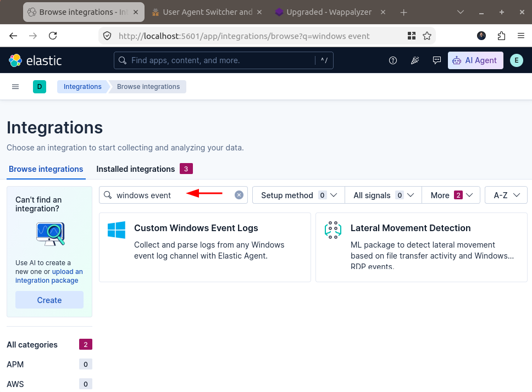
Task: Select the APM category
Action: click(x=49, y=364)
